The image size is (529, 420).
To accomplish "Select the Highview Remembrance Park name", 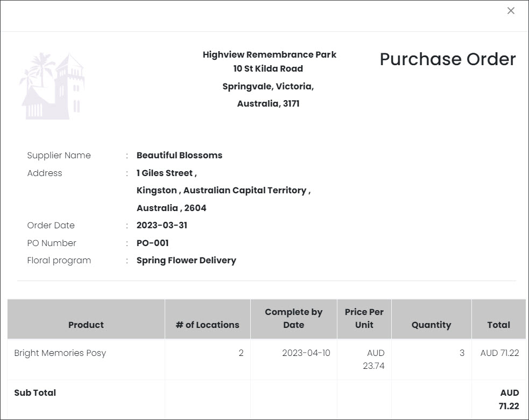I will [269, 55].
